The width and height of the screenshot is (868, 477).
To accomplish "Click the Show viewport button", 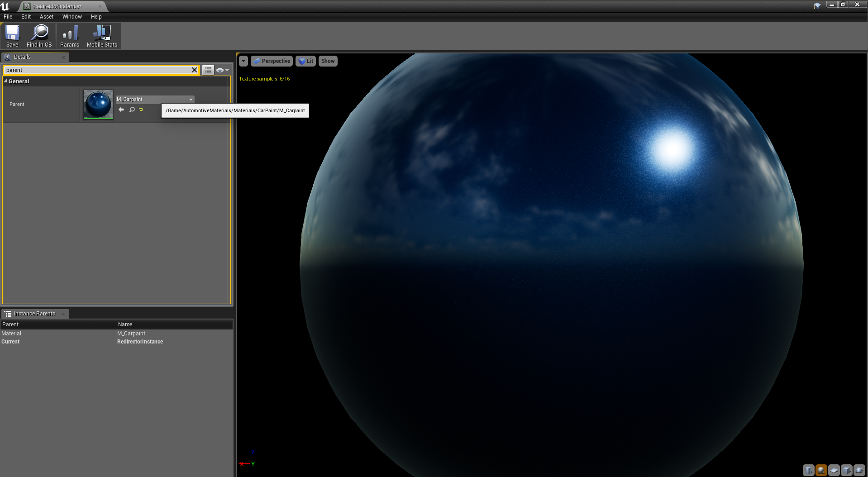I will [328, 61].
